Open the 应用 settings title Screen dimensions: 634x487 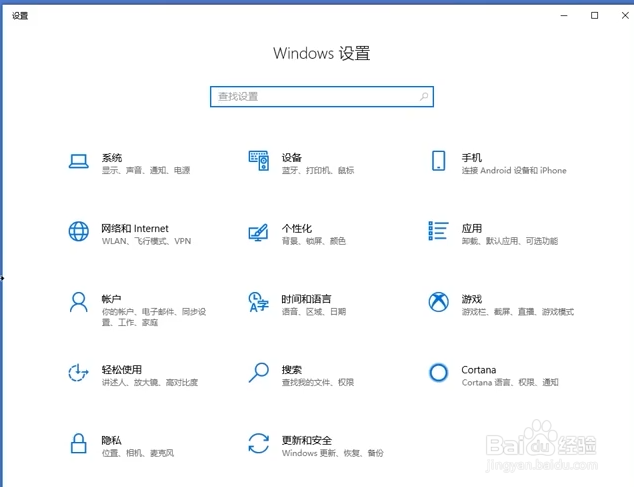(x=471, y=228)
